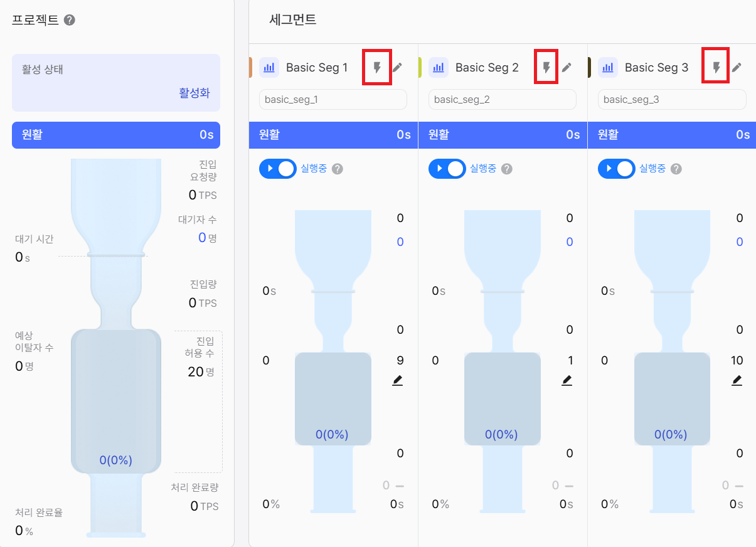
Task: Click the help icon beside Basic Seg 2's 실행중
Action: point(508,169)
